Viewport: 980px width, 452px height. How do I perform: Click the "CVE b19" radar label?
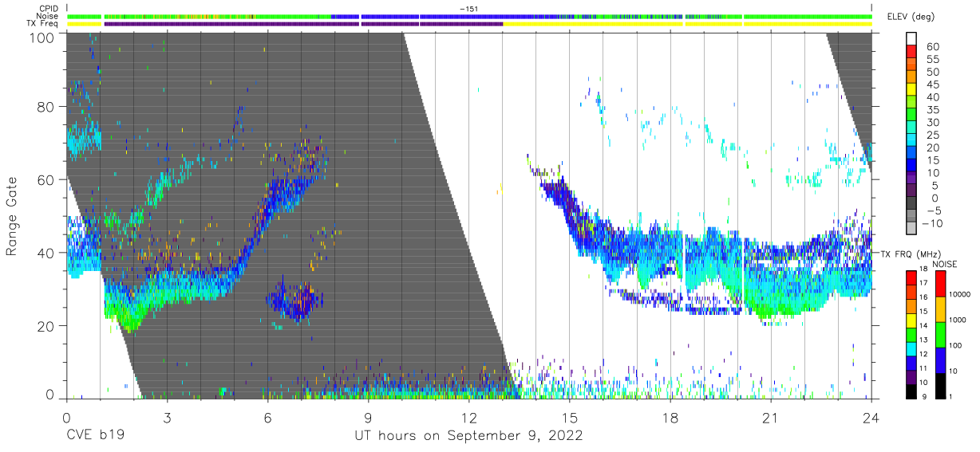94,436
